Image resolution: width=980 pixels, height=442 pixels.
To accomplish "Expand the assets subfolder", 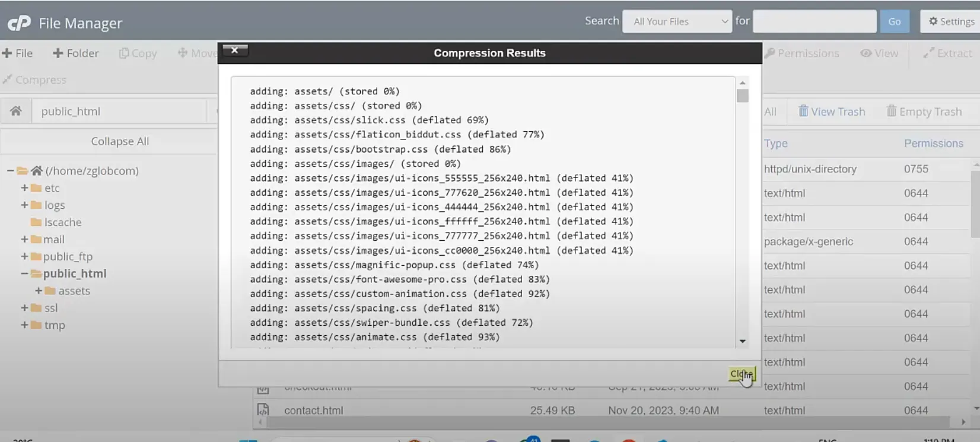I will (x=39, y=291).
